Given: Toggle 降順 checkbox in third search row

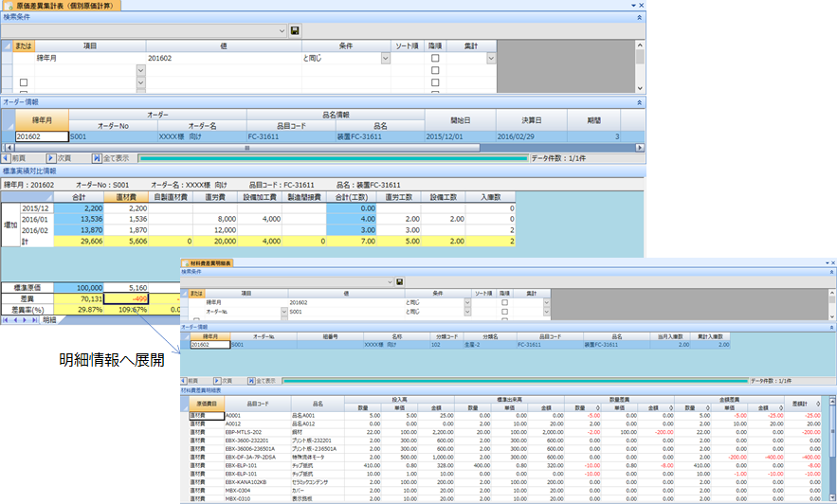Looking at the screenshot, I should point(435,82).
